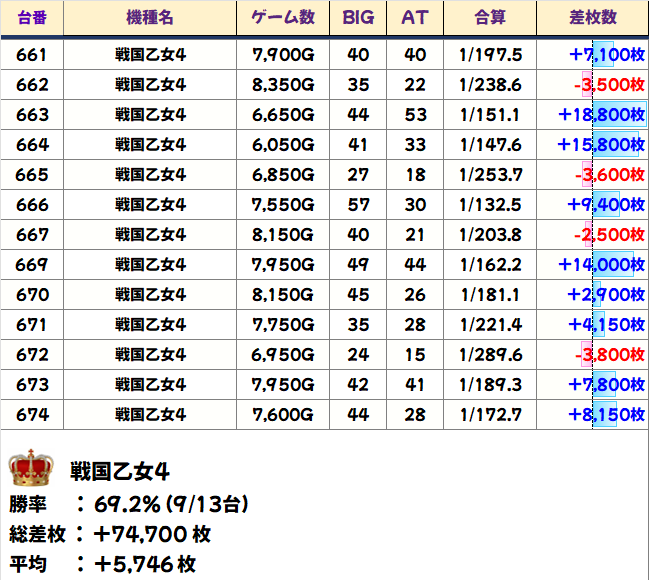Click the BIG count 57 cell

(x=358, y=205)
